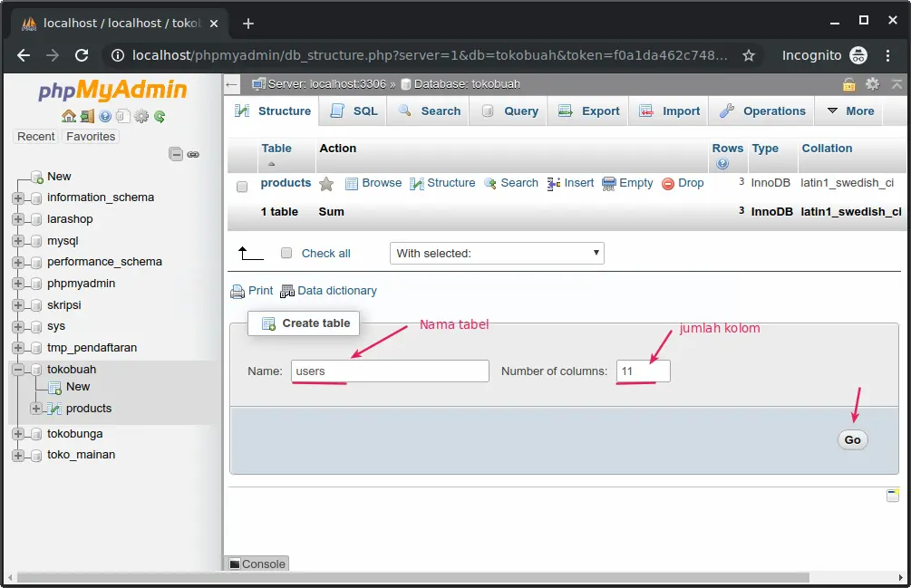Viewport: 911px width, 588px height.
Task: Click Insert for products table
Action: click(x=570, y=183)
